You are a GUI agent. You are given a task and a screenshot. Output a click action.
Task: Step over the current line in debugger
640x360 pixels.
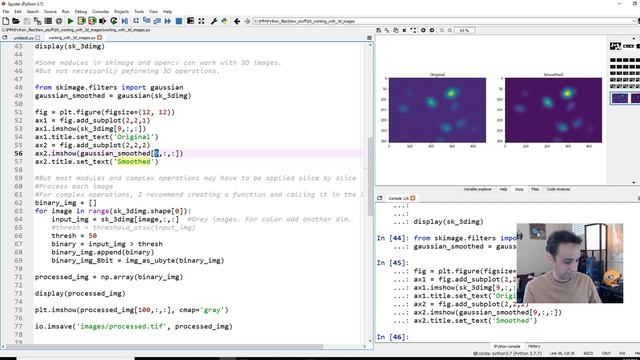click(x=136, y=21)
